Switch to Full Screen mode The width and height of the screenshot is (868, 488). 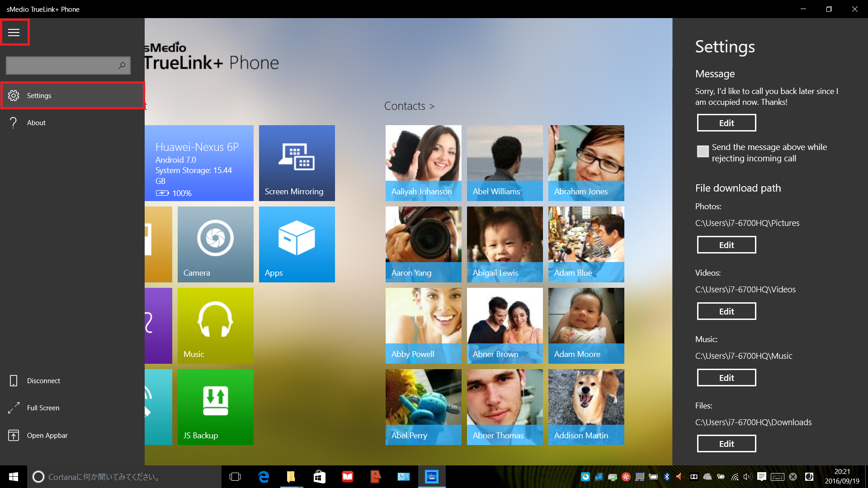tap(72, 408)
